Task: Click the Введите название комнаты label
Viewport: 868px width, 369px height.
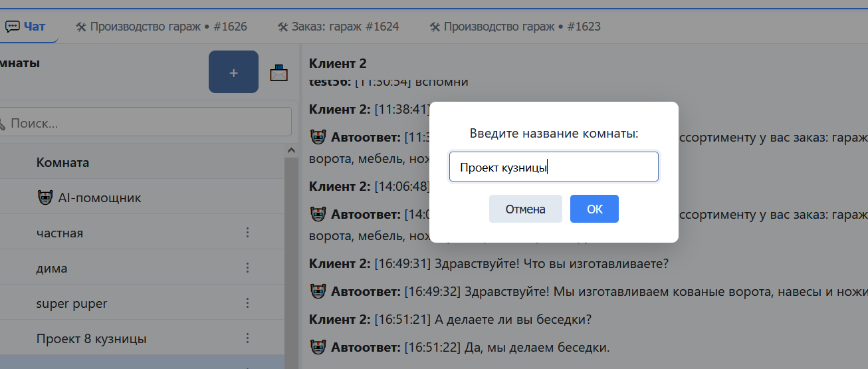Action: click(x=554, y=134)
